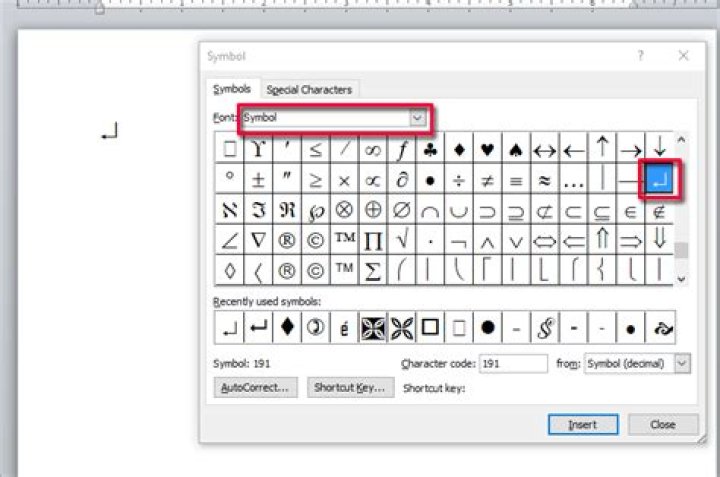Select the not-an-element-of symbol

(659, 210)
